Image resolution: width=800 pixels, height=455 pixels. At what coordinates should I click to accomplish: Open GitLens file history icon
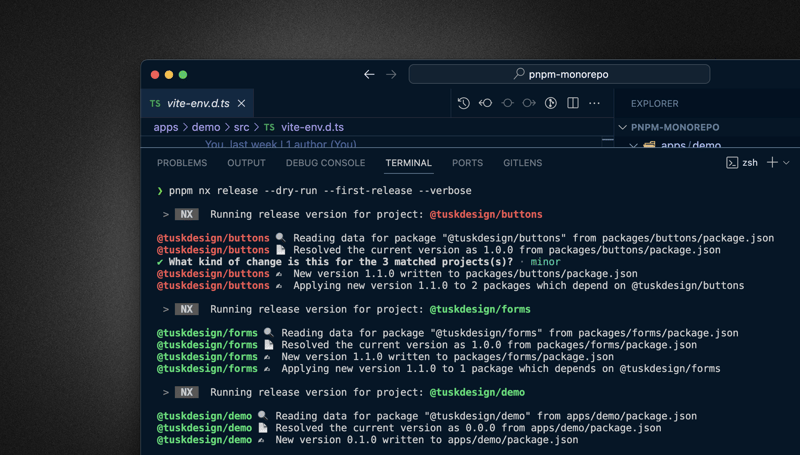click(464, 103)
